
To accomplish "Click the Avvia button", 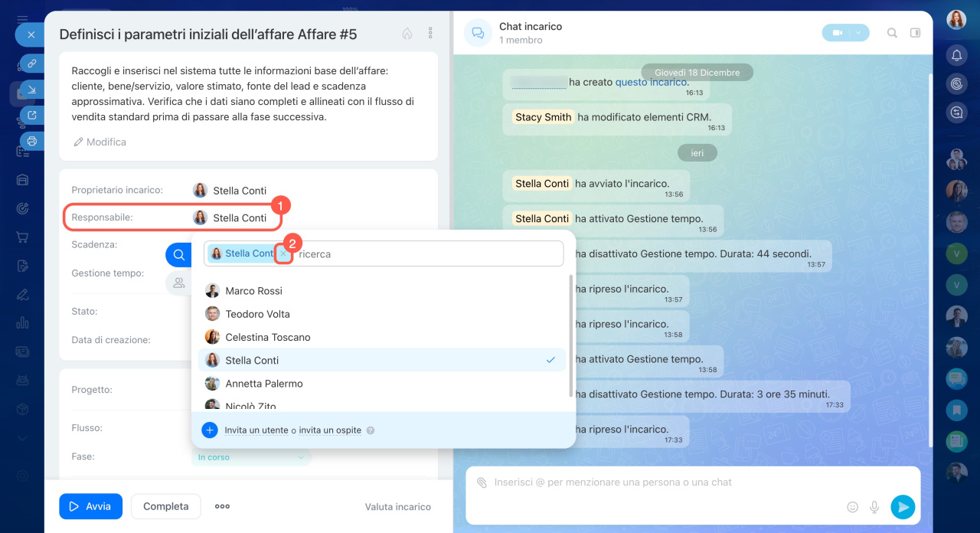I will pos(90,506).
